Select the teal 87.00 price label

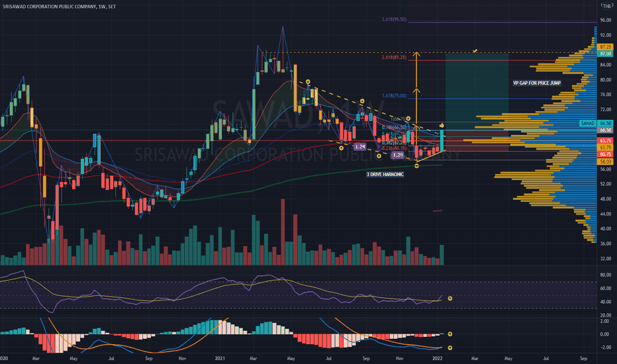605,54
